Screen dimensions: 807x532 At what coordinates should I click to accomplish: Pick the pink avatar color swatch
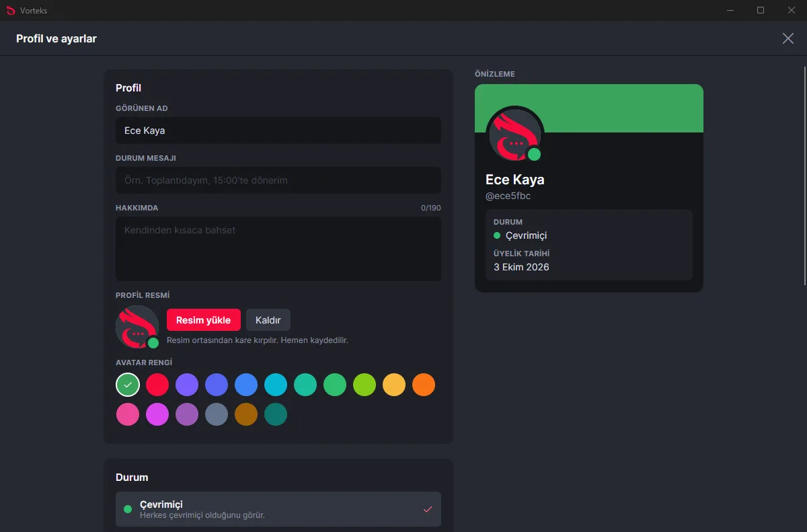pyautogui.click(x=128, y=414)
